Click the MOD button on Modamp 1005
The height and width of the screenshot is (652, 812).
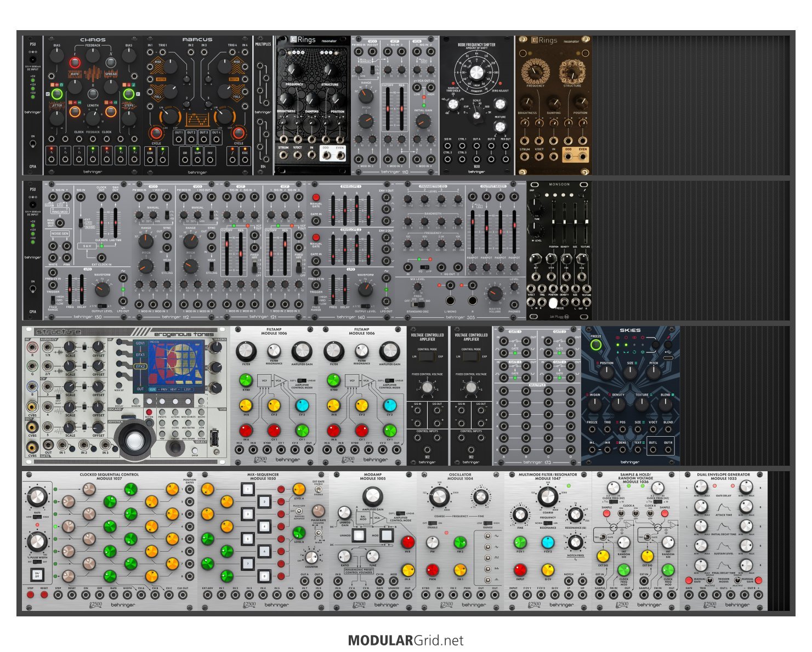click(x=388, y=535)
